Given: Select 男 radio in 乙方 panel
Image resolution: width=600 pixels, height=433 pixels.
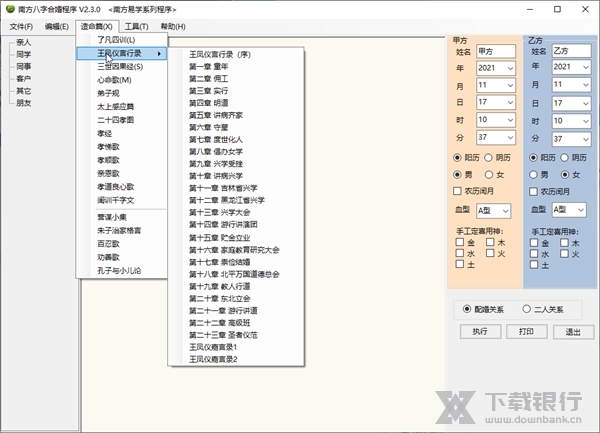Looking at the screenshot, I should click(533, 175).
